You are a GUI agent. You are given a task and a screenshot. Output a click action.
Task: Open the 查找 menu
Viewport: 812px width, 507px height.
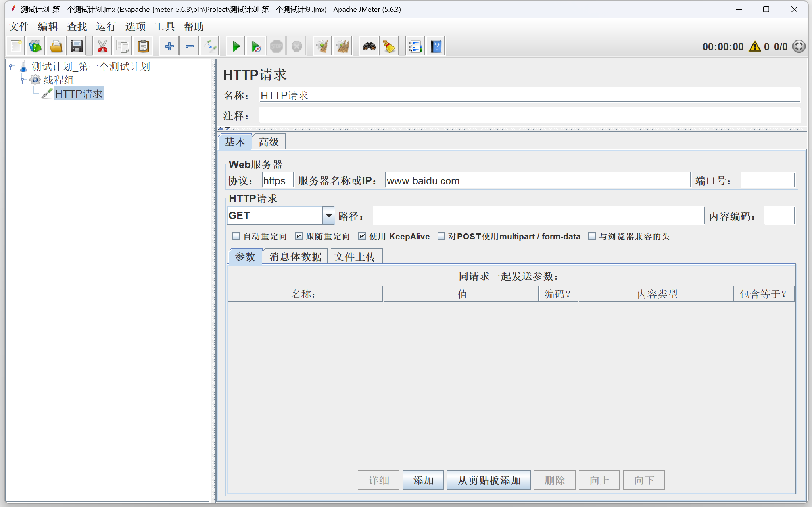77,27
